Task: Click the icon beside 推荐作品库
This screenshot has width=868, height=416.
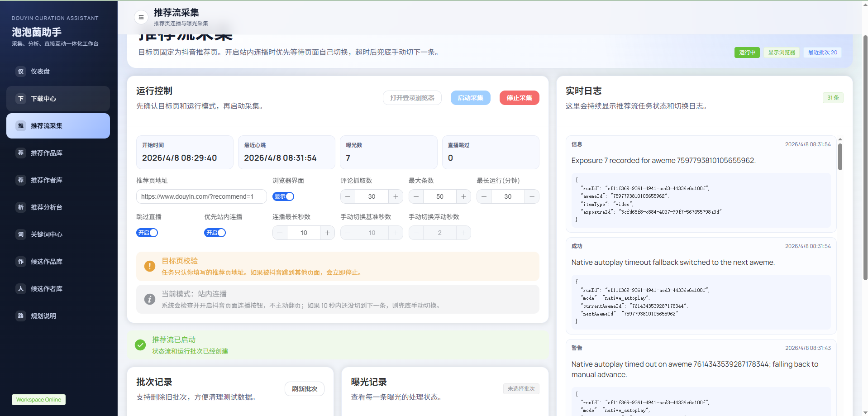Action: pyautogui.click(x=21, y=153)
